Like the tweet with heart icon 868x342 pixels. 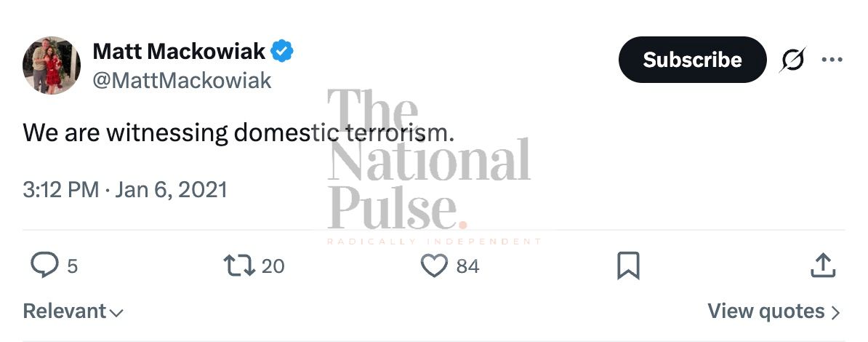tap(434, 266)
